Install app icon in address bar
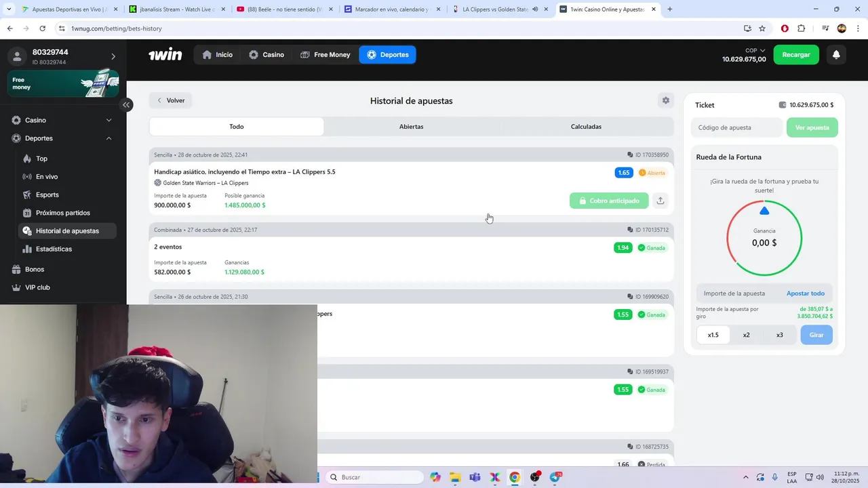 point(747,28)
